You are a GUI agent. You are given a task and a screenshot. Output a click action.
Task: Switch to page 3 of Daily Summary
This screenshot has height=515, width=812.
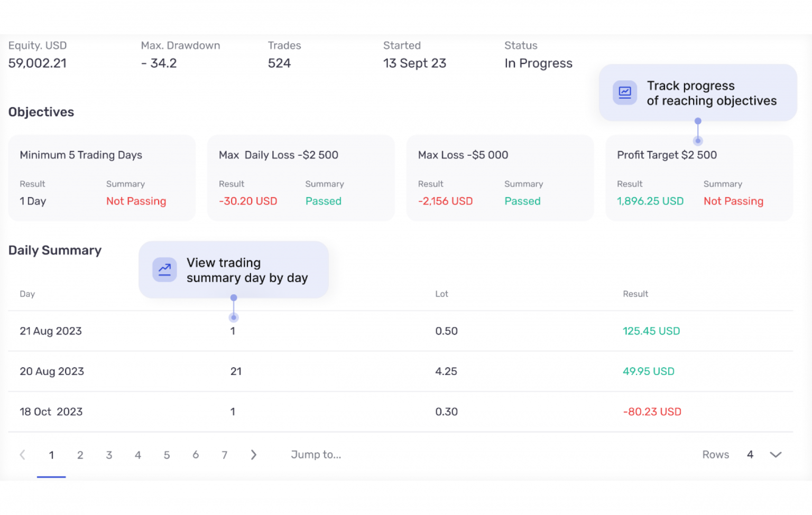109,454
